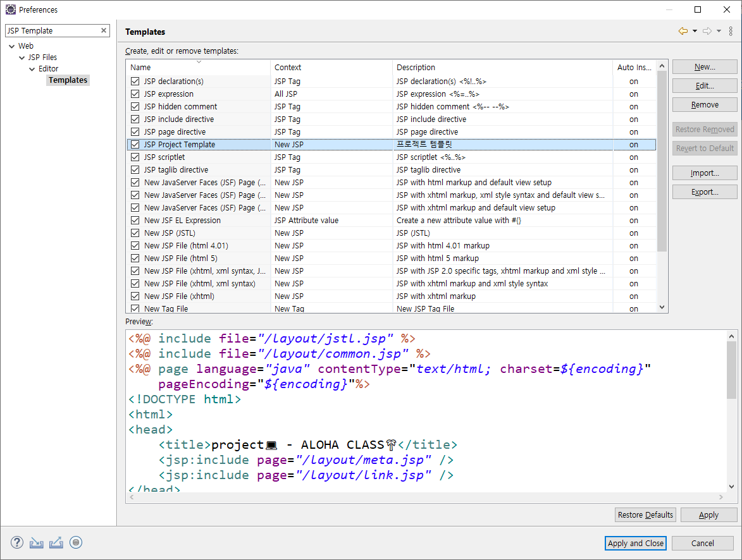The height and width of the screenshot is (560, 742).
Task: Click the Export preferences icon at bottom left
Action: [x=56, y=542]
